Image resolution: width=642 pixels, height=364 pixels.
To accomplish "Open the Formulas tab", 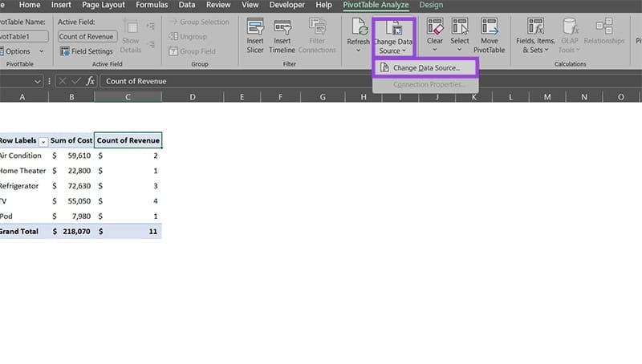I will click(152, 5).
